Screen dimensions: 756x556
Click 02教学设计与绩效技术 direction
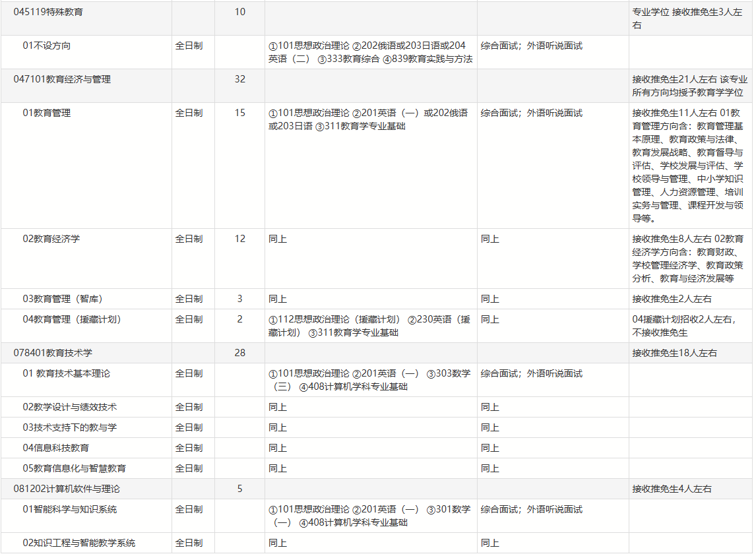pyautogui.click(x=70, y=407)
